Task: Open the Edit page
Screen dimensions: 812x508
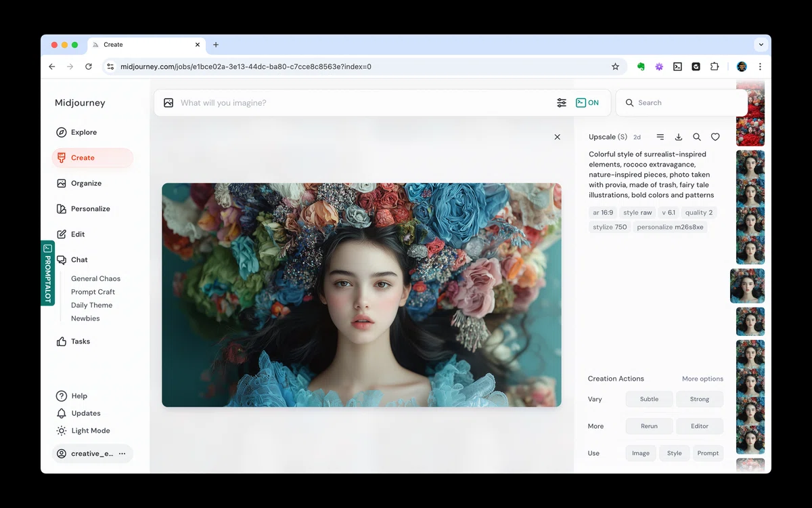Action: (71, 234)
